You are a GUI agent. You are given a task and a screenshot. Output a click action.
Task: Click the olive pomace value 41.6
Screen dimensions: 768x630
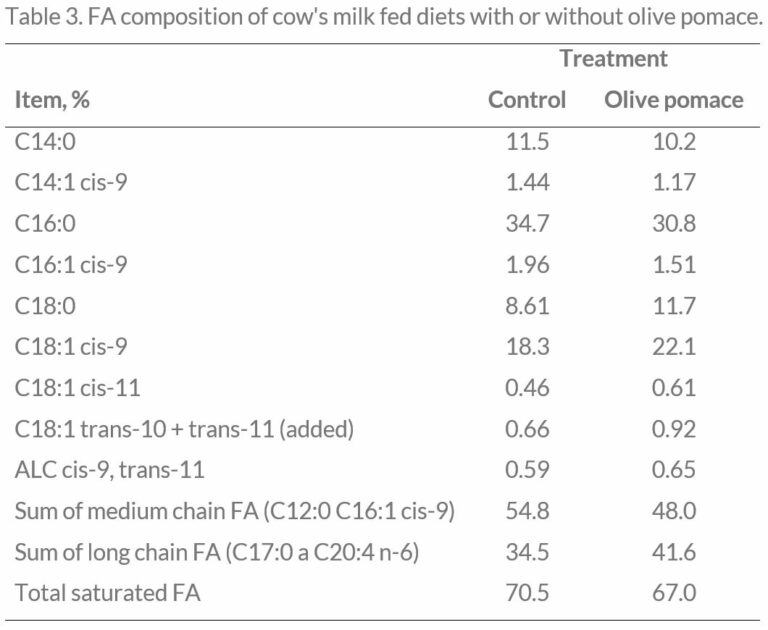(x=674, y=552)
